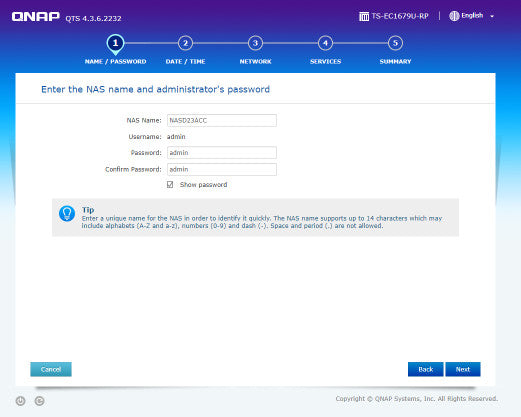Click the Cancel button
Image resolution: width=521 pixels, height=417 pixels.
[x=51, y=369]
